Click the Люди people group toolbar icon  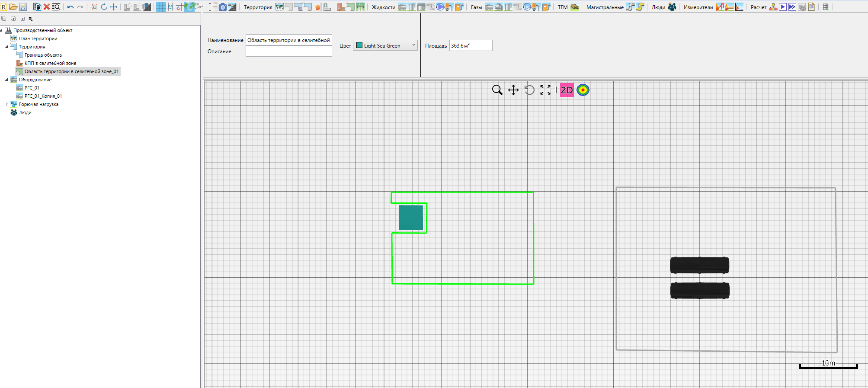tap(672, 7)
